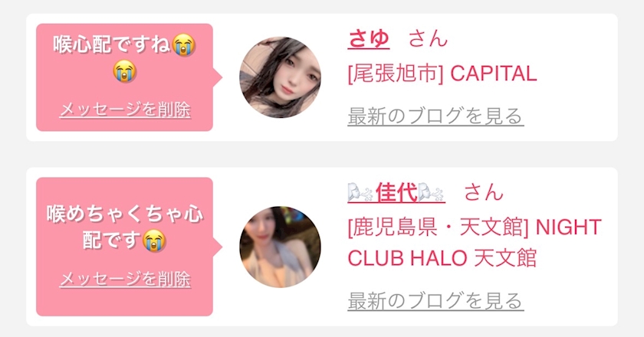
Task: Click the さん suffix beside 佳代
Action: pos(484,192)
